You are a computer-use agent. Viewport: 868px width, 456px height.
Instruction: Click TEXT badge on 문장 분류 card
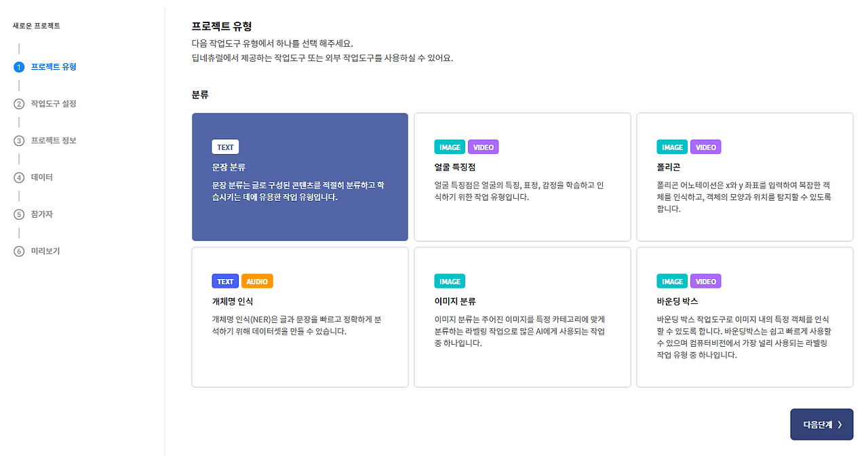click(225, 147)
